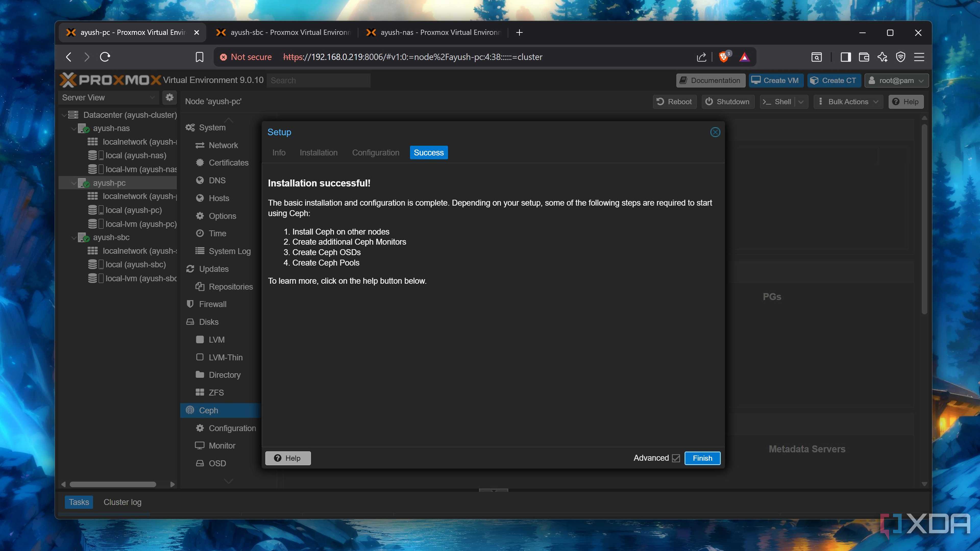
Task: Open Firewall shield entry in sidebar
Action: [x=212, y=304]
